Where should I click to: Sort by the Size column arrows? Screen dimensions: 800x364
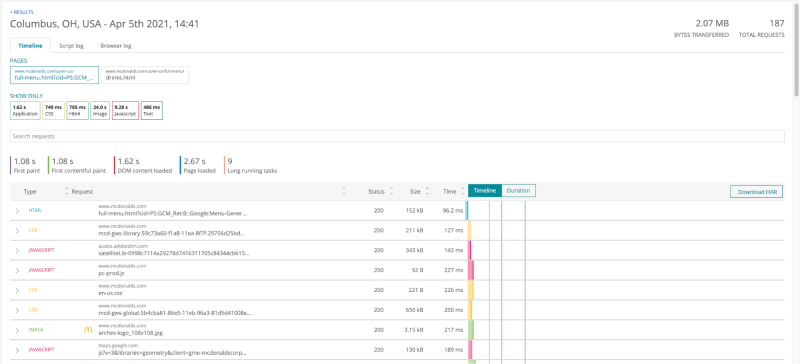coord(427,192)
